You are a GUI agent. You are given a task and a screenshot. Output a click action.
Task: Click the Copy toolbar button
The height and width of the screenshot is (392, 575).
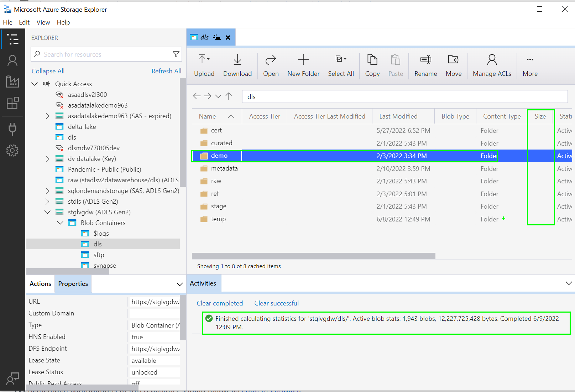tap(372, 66)
